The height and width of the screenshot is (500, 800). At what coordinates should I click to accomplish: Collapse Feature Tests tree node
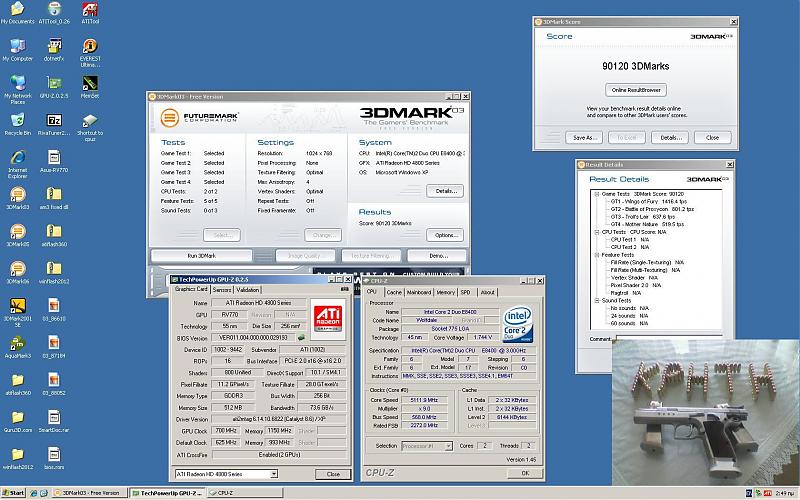tap(596, 255)
